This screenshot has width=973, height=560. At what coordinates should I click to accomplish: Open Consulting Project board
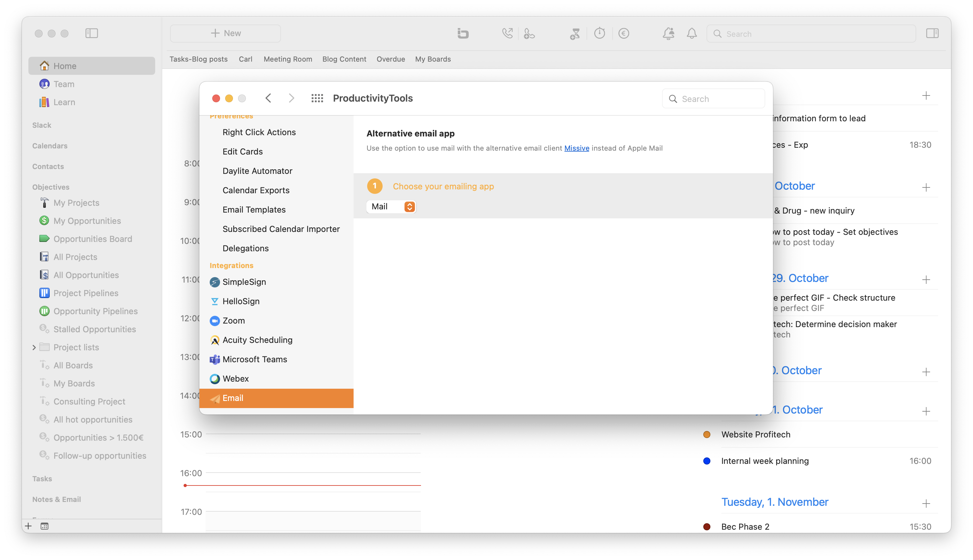click(x=92, y=402)
